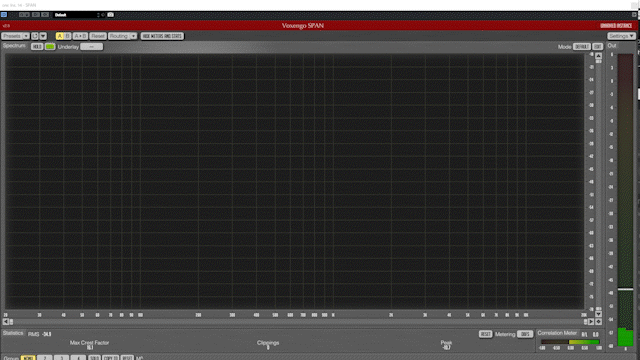Click the Vexengo SPAN title text
The height and width of the screenshot is (360, 640).
click(303, 25)
